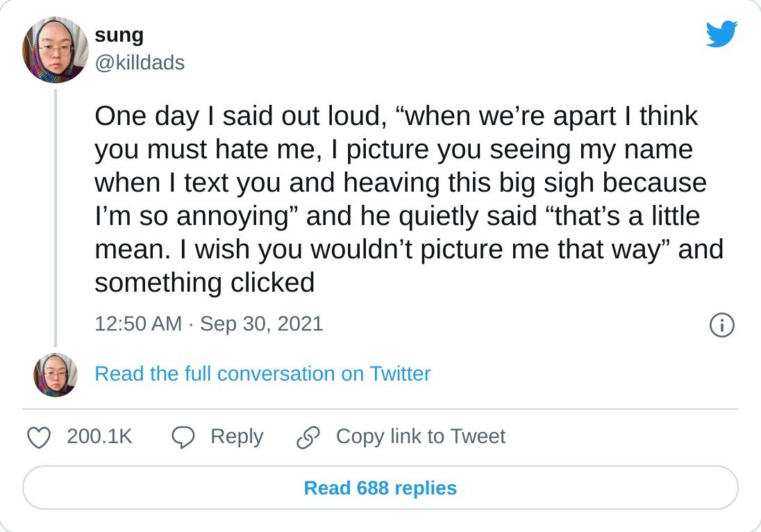Select the "Reply" text label
The height and width of the screenshot is (532, 761).
(237, 437)
